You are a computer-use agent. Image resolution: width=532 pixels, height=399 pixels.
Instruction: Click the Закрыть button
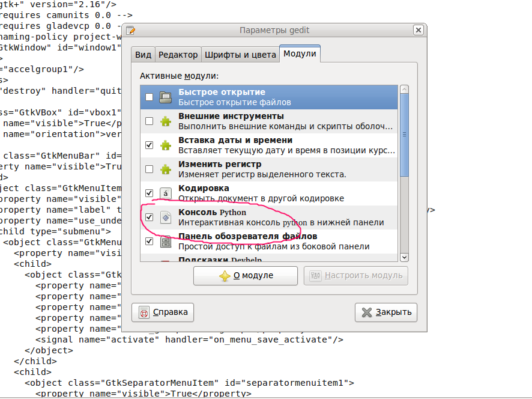pyautogui.click(x=386, y=312)
